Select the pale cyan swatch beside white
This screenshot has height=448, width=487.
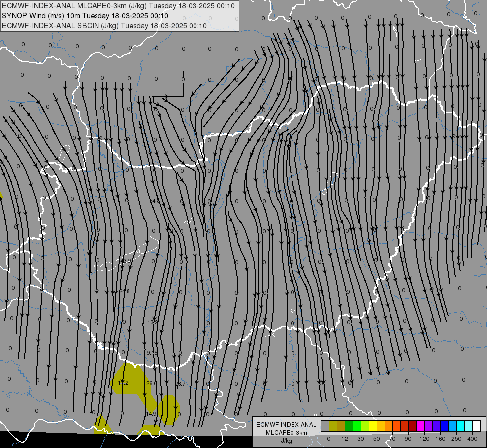click(469, 426)
